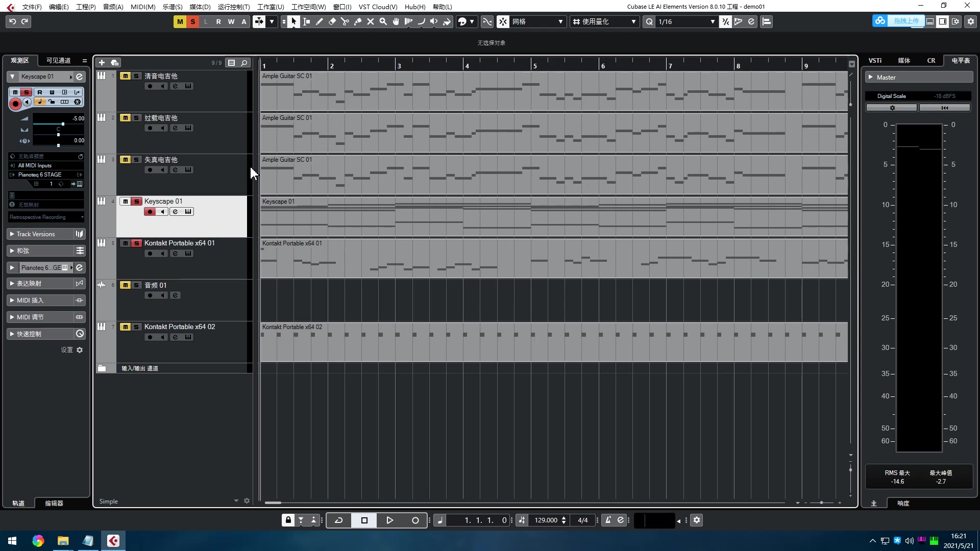The width and height of the screenshot is (980, 551).
Task: Expand the 表达映射 inspector section
Action: (12, 284)
